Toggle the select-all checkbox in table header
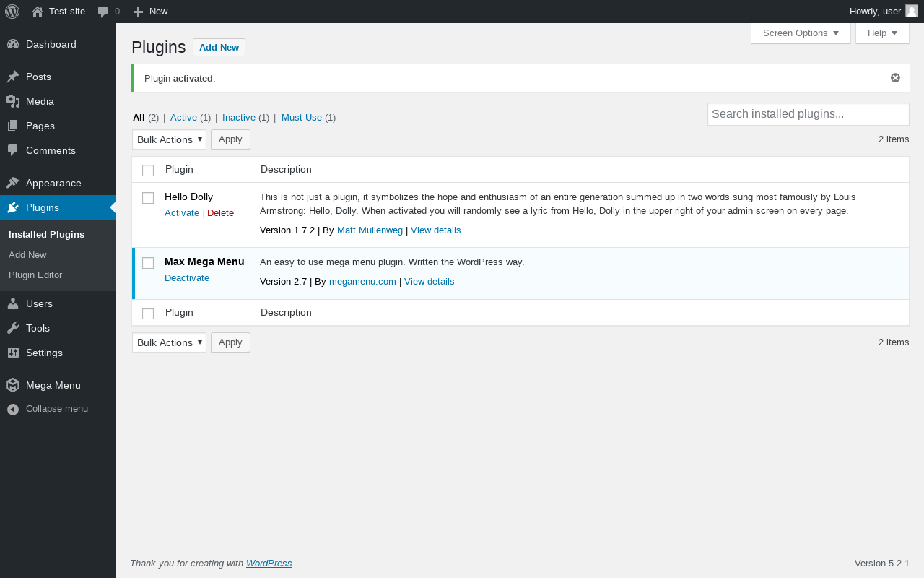924x578 pixels. pos(148,171)
